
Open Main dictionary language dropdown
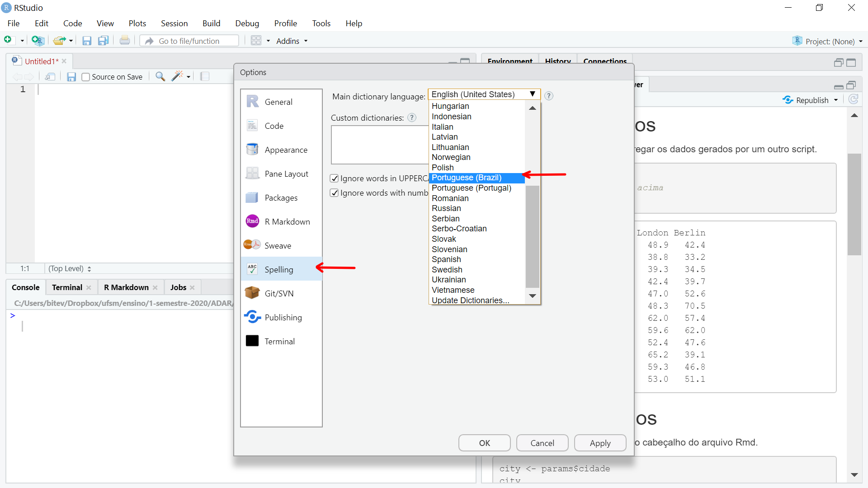pyautogui.click(x=484, y=94)
